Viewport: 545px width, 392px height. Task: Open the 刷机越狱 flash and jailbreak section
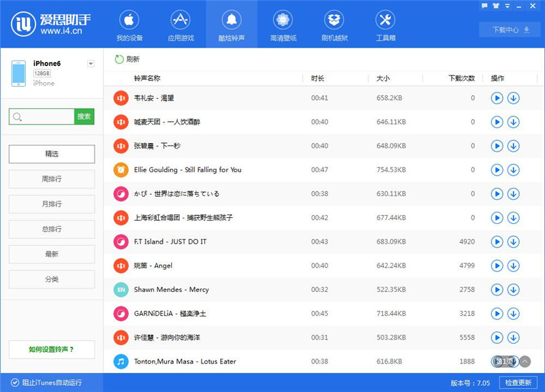coord(334,24)
